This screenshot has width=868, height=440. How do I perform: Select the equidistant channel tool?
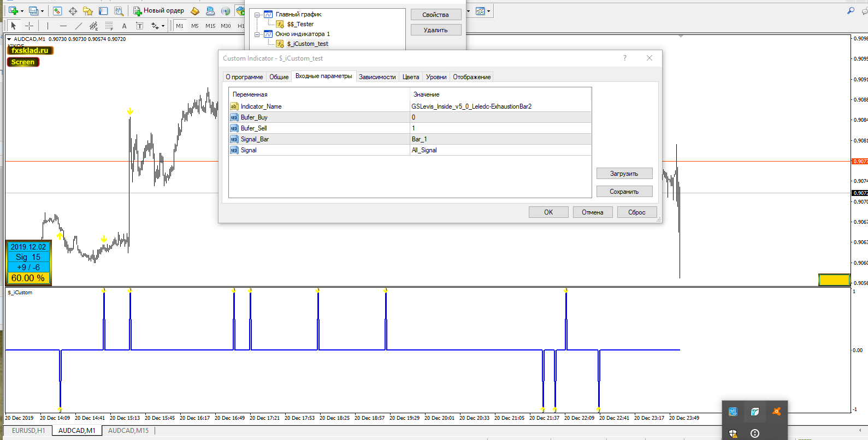click(94, 26)
